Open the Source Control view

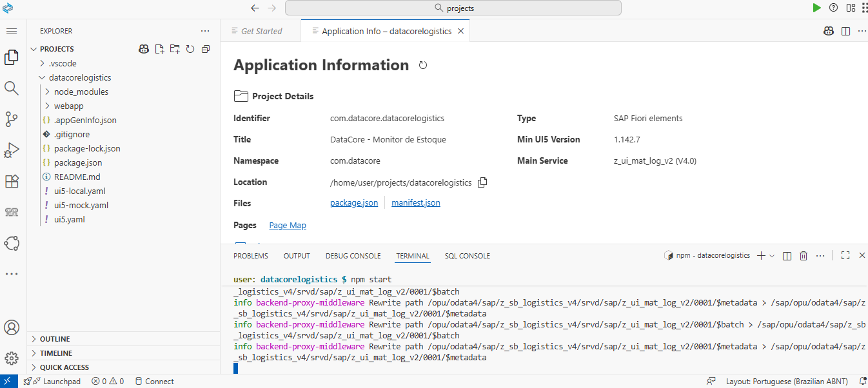(x=12, y=119)
